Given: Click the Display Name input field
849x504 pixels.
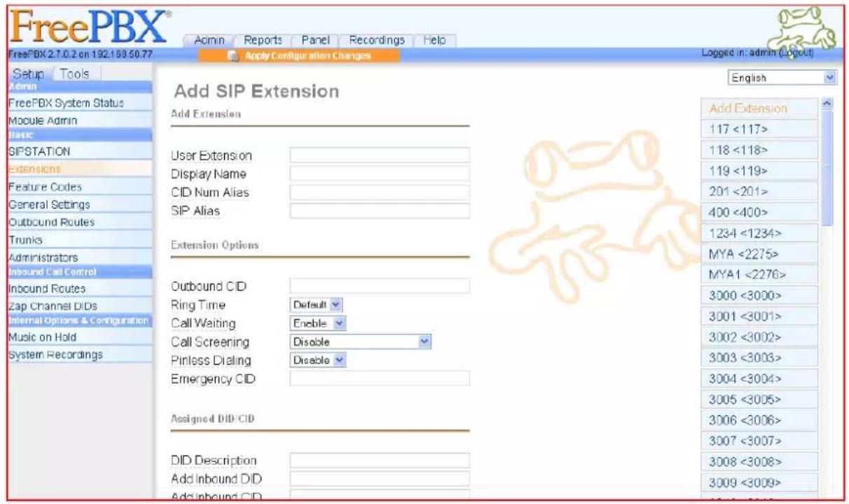Looking at the screenshot, I should [x=379, y=174].
